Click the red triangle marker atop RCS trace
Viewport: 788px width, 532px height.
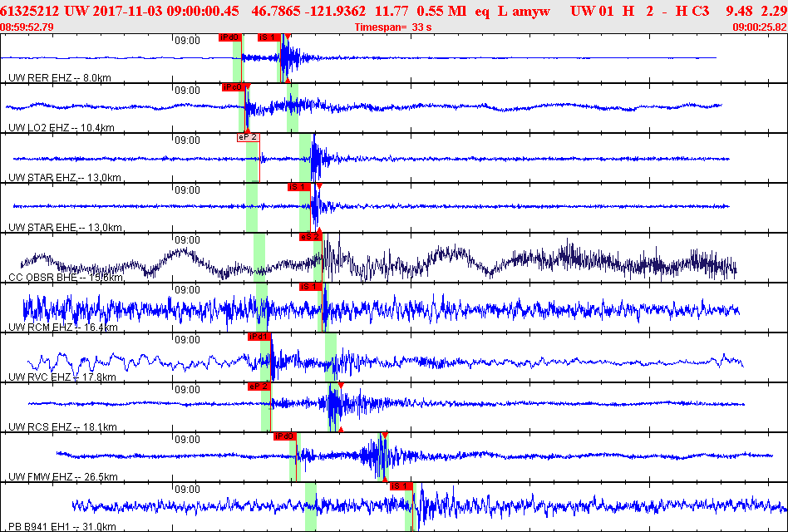341,386
